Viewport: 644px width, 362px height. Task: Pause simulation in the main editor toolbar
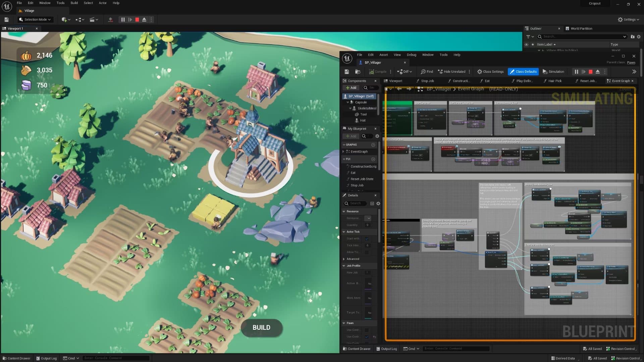pos(123,20)
